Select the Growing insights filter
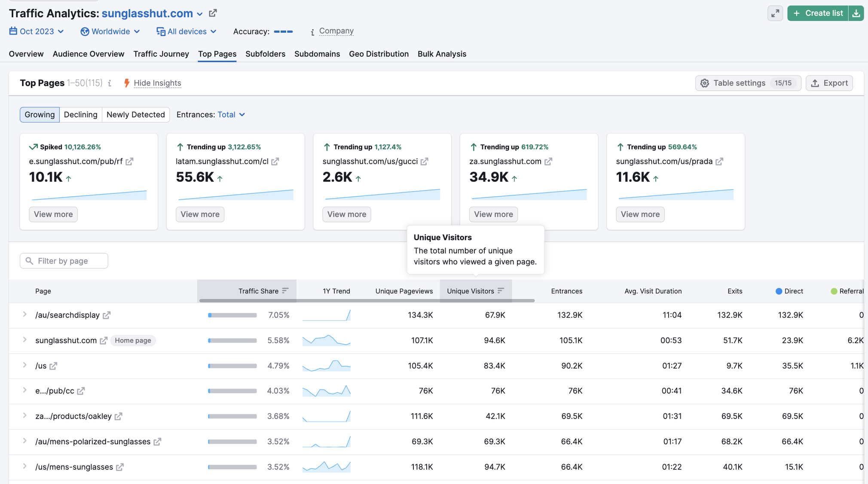Screen dimensions: 868x484 [x=40, y=115]
